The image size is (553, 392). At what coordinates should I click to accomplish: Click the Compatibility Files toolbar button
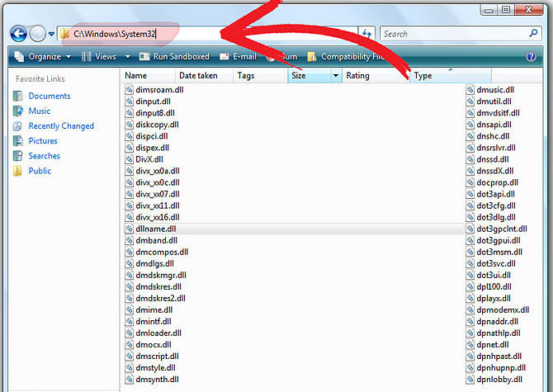click(346, 56)
